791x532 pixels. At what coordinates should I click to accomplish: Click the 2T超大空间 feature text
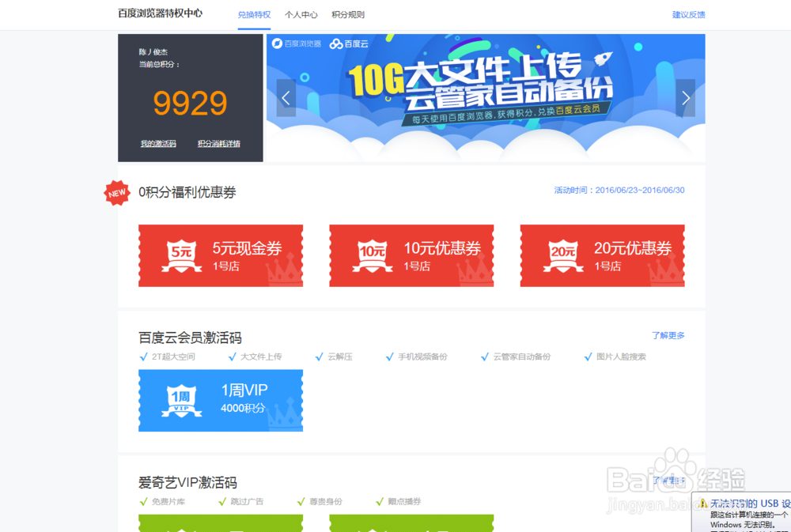click(173, 357)
